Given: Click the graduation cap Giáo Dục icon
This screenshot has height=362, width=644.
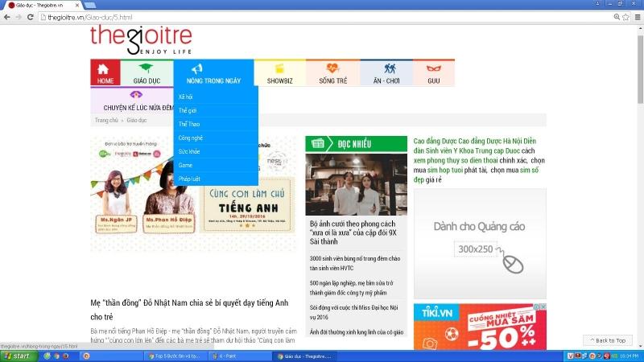Looking at the screenshot, I should pyautogui.click(x=147, y=69).
